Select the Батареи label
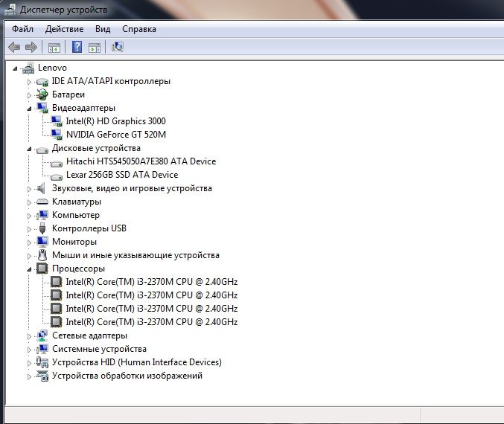Image resolution: width=504 pixels, height=424 pixels. [x=68, y=94]
